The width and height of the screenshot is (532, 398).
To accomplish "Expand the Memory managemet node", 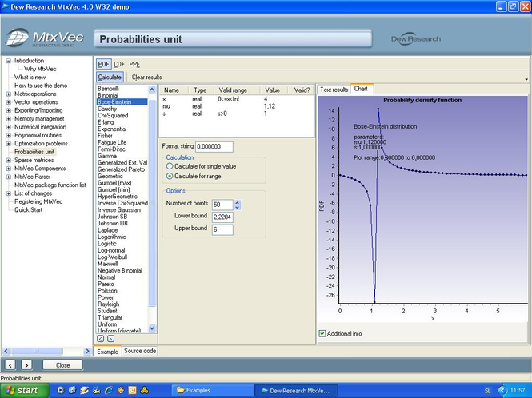I will click(9, 118).
